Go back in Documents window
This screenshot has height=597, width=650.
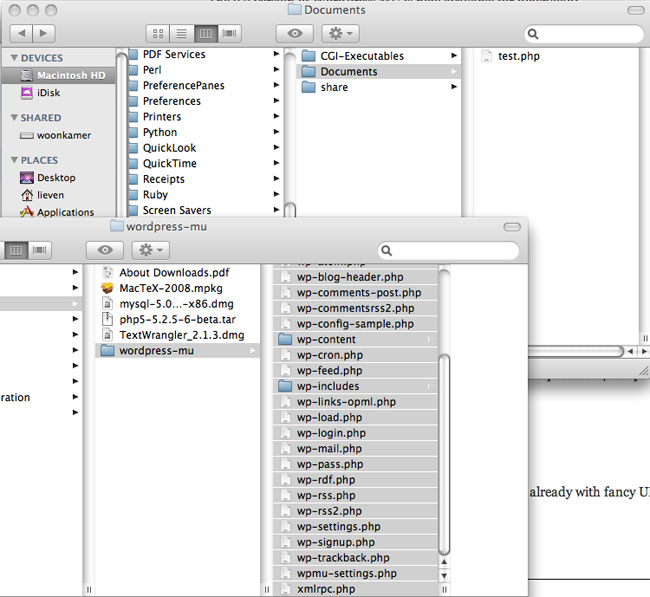pyautogui.click(x=21, y=33)
